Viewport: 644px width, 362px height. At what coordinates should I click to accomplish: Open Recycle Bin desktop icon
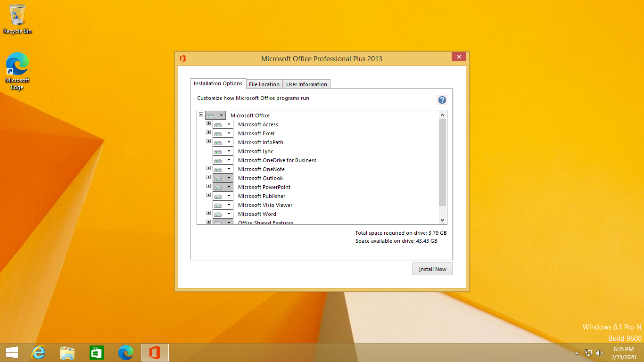[x=17, y=19]
